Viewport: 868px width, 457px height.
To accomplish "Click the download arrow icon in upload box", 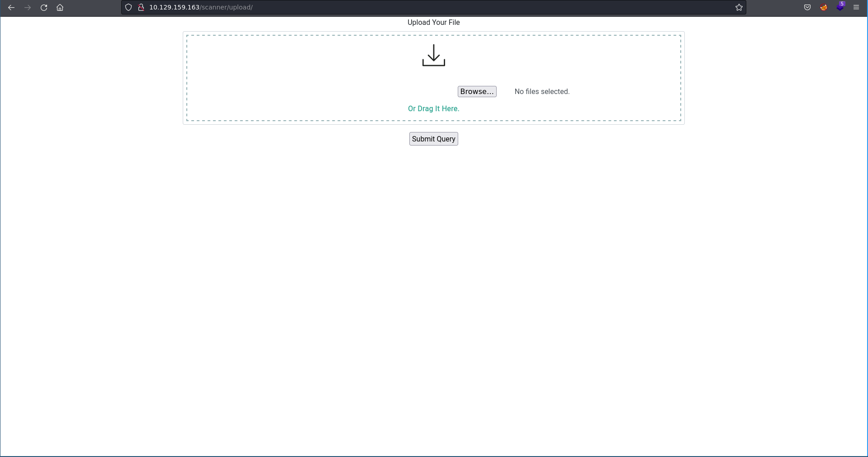I will 433,55.
